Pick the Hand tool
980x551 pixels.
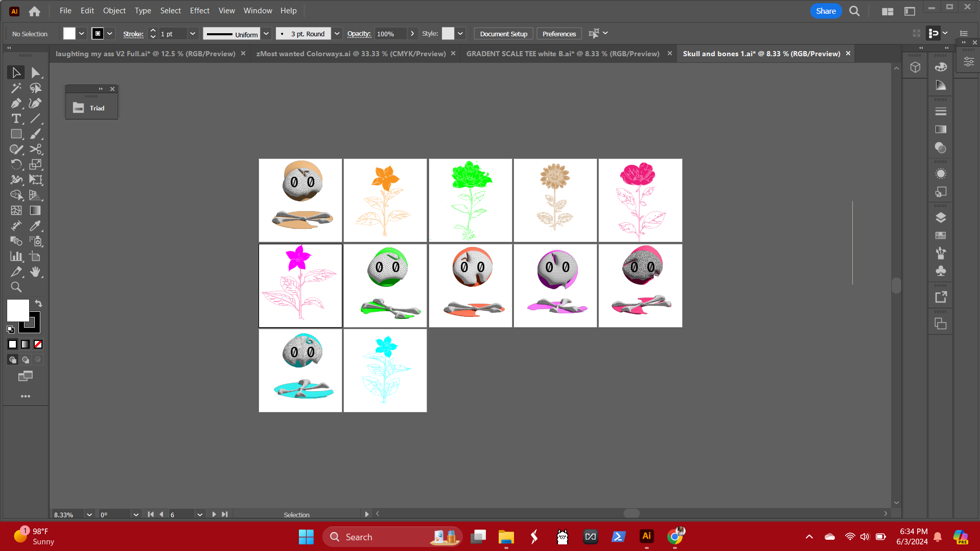click(x=35, y=272)
